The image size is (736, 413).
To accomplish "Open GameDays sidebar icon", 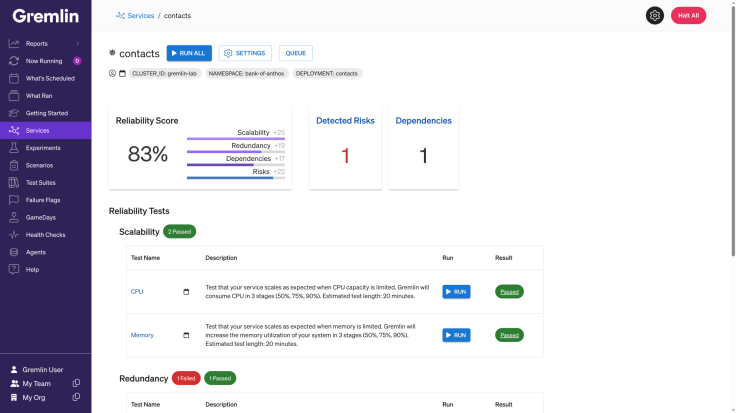I will 14,217.
